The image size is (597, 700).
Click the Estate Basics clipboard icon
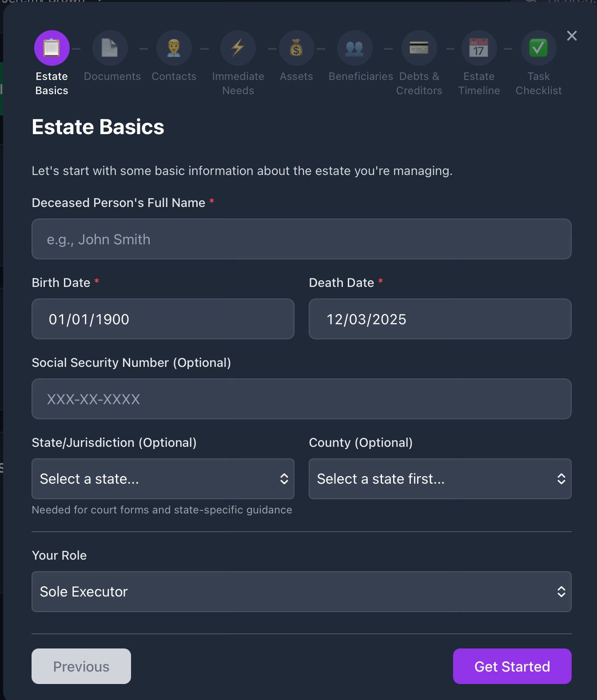point(52,48)
